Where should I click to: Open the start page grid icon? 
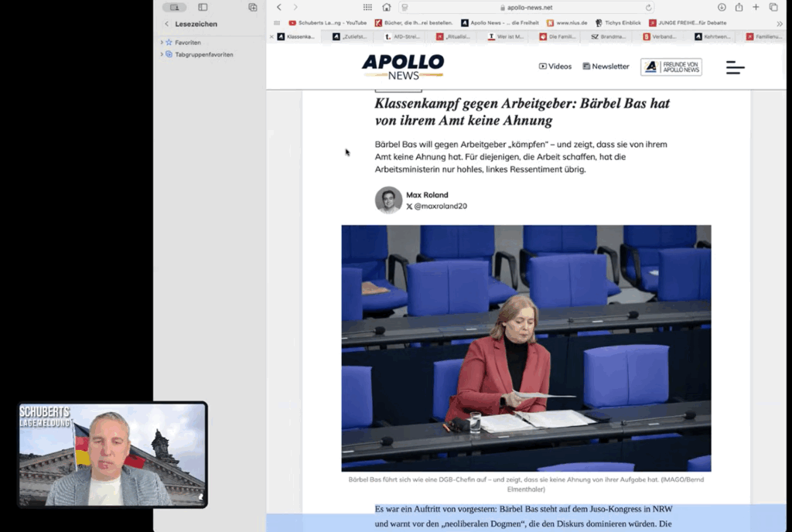tap(367, 7)
